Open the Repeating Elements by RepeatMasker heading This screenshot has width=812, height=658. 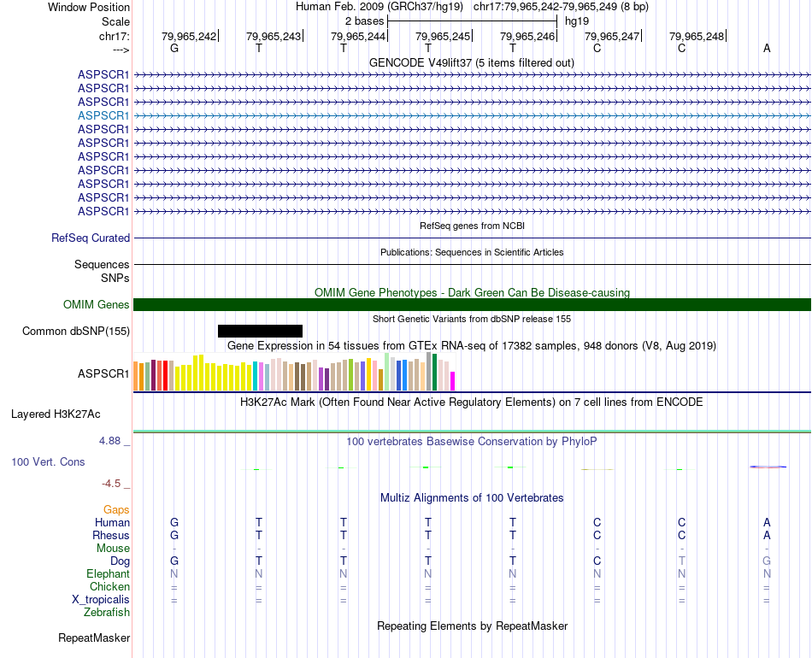[472, 626]
